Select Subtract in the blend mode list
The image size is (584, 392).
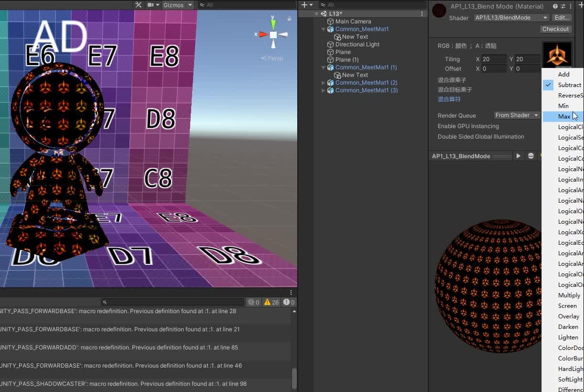[x=569, y=85]
